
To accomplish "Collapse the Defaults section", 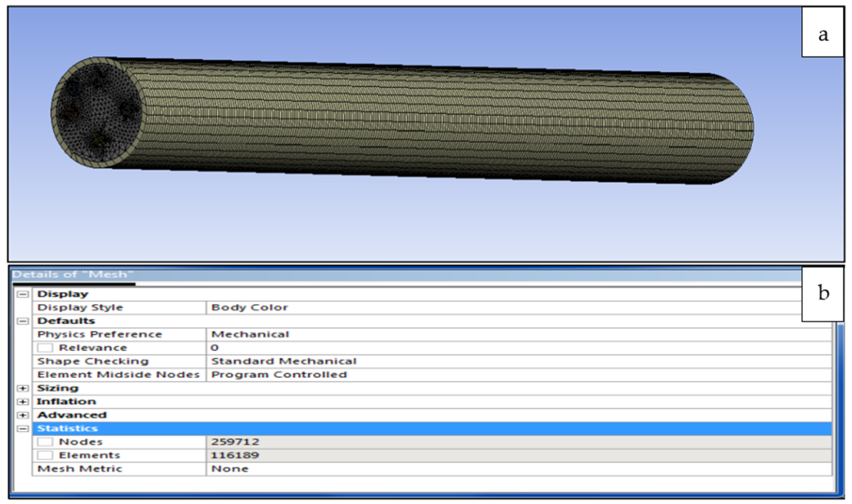I will point(23,321).
